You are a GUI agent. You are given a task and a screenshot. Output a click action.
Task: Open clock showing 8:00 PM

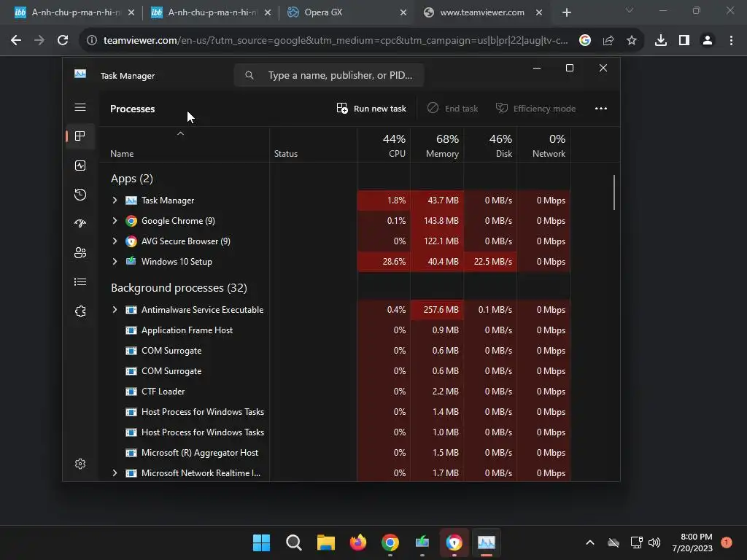(x=692, y=542)
